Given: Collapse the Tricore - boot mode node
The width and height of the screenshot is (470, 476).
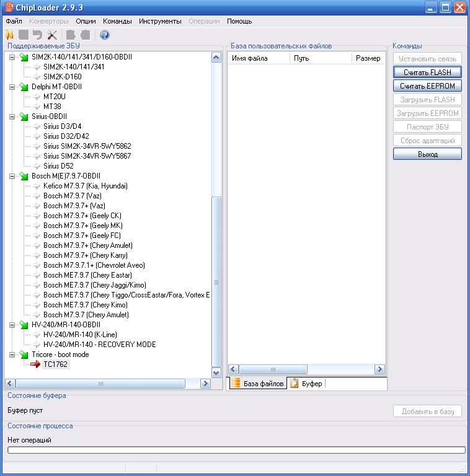Looking at the screenshot, I should click(12, 355).
